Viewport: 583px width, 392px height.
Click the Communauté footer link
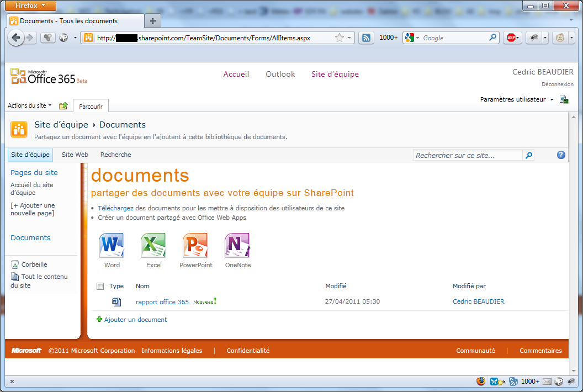[x=475, y=351]
